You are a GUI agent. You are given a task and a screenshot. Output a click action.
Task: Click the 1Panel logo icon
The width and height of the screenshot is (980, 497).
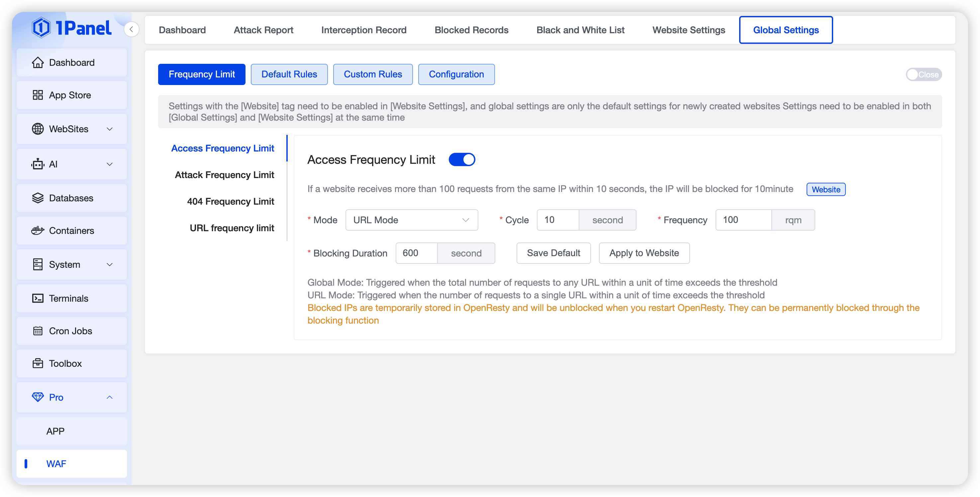(x=41, y=28)
